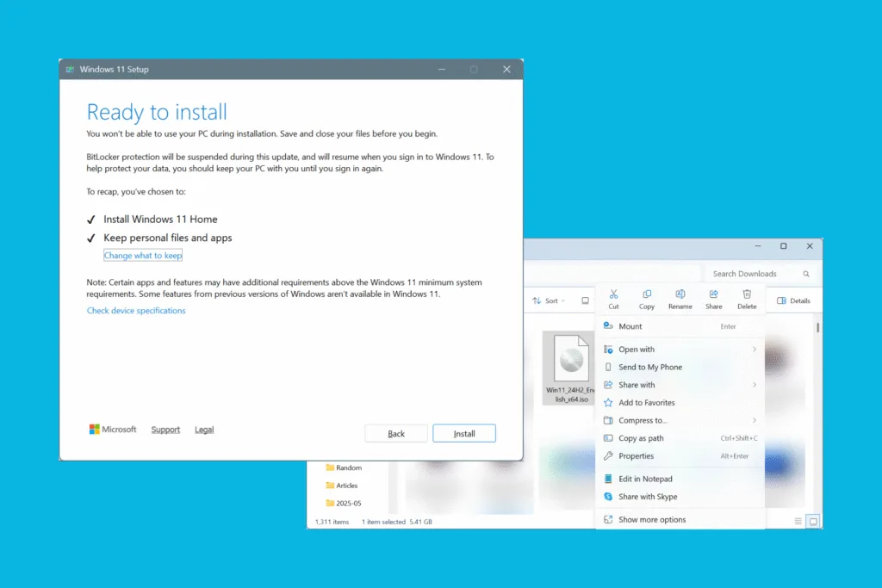This screenshot has height=588, width=882.
Task: Click the search magnifier icon
Action: pyautogui.click(x=806, y=274)
